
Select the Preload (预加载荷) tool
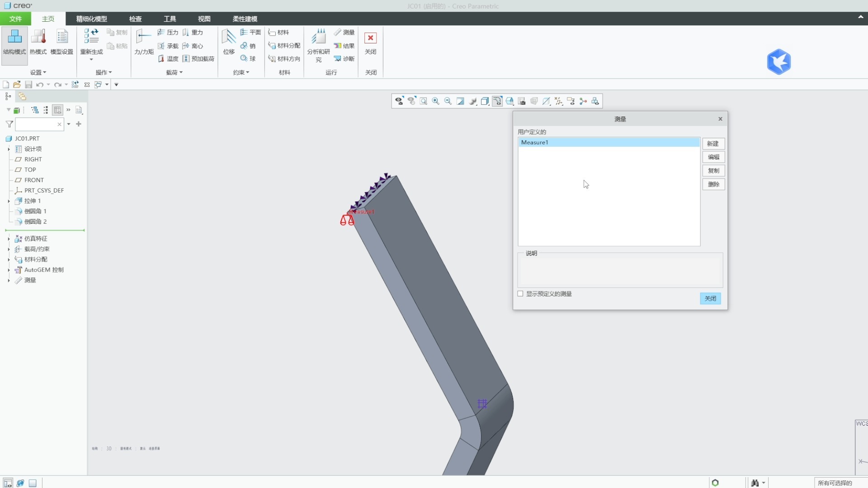[198, 59]
